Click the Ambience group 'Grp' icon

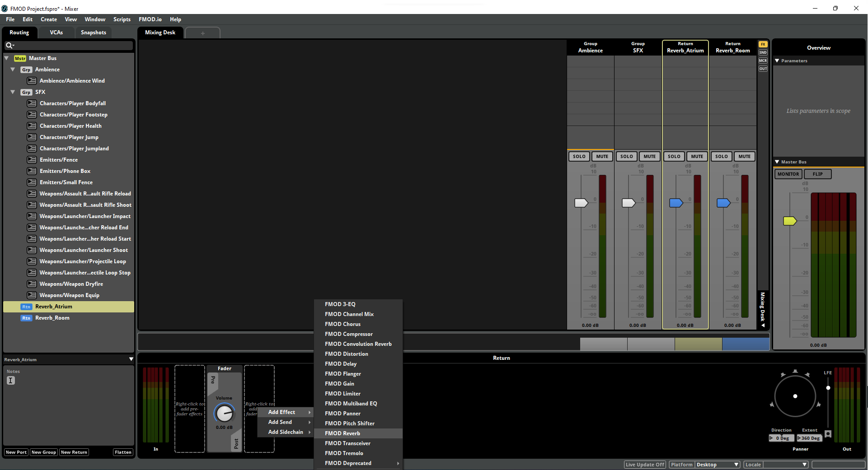coord(26,70)
